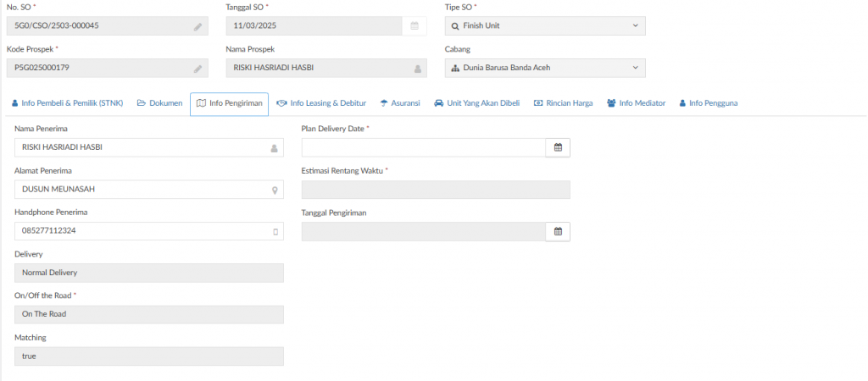Expand the Tipe SO dropdown
Image resolution: width=868 pixels, height=381 pixels.
[x=636, y=26]
